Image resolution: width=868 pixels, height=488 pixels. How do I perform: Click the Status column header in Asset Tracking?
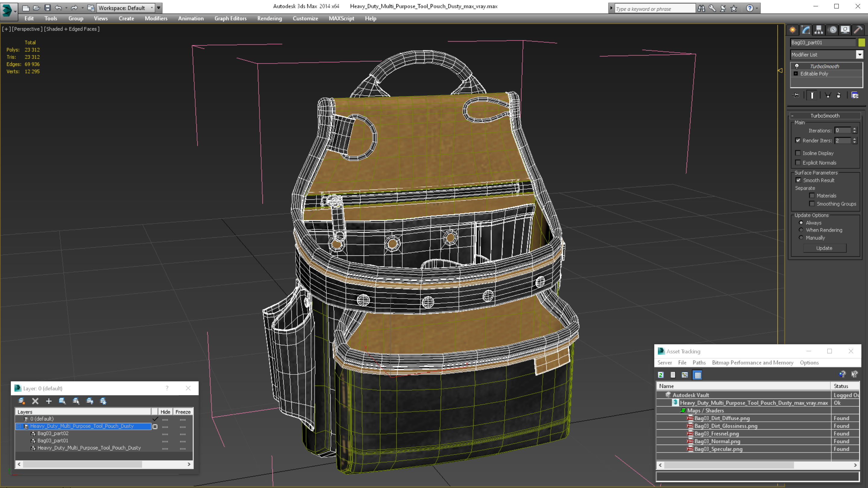click(x=845, y=386)
